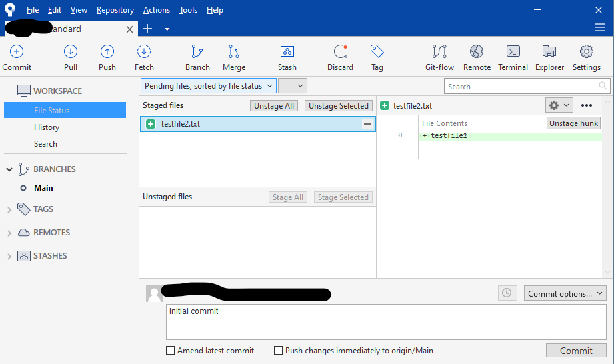
Task: Open the Pending files sort dropdown
Action: pos(209,86)
